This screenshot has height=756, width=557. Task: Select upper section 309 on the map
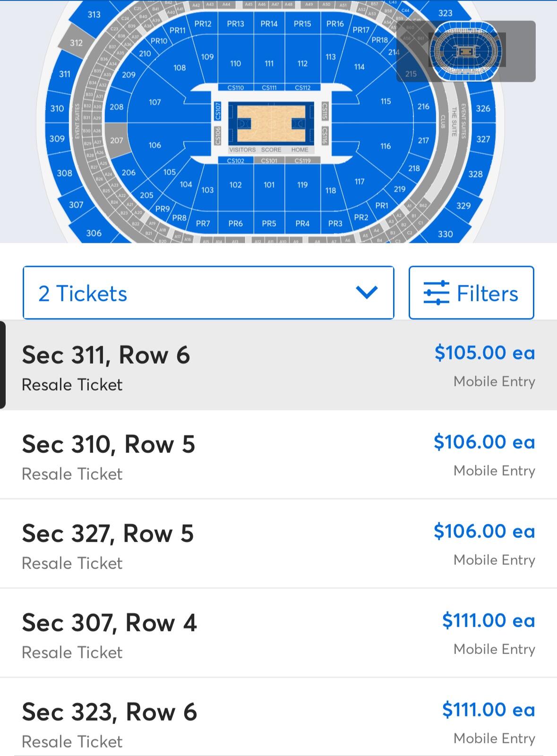point(57,139)
